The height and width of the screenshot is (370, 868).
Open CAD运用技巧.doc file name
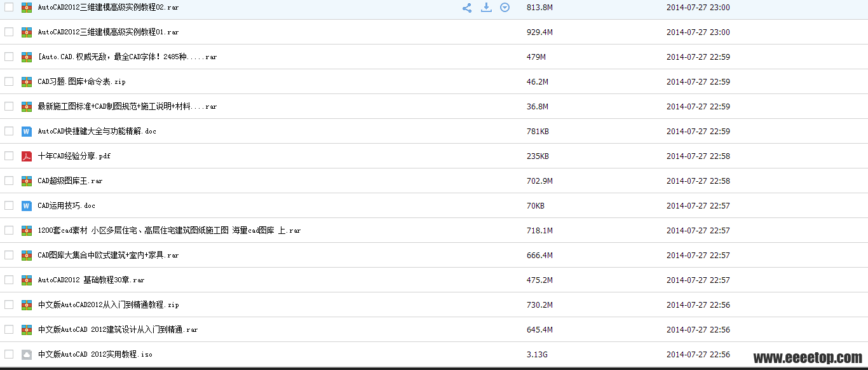click(66, 206)
